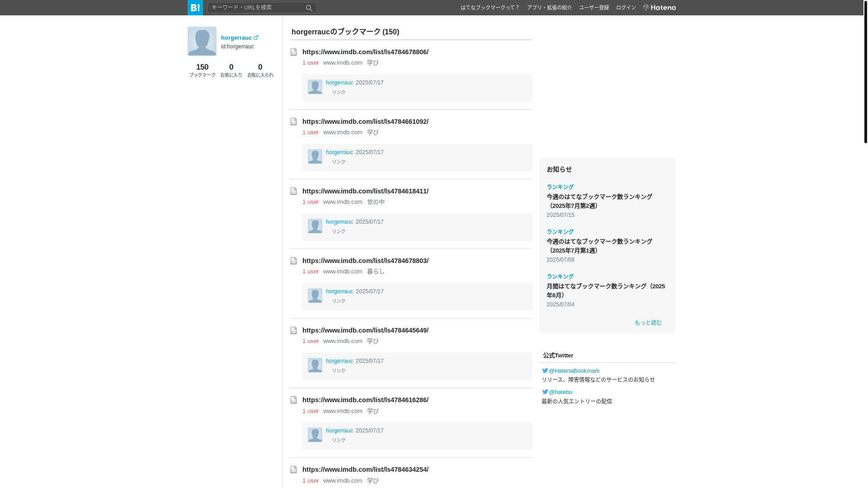Click Twitter bird icon next to @hatebu
868x488 pixels.
(545, 392)
